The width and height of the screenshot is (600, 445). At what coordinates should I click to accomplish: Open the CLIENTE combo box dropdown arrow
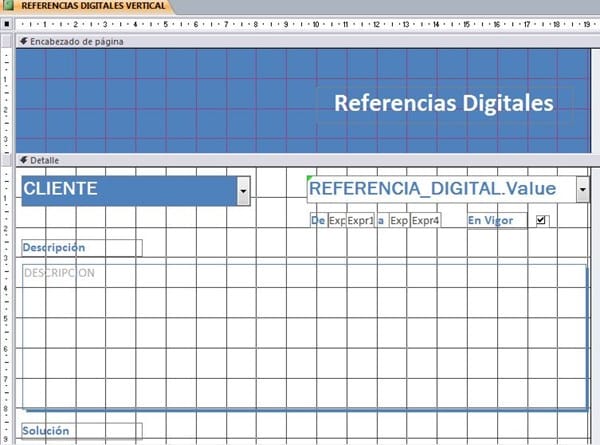click(x=243, y=191)
